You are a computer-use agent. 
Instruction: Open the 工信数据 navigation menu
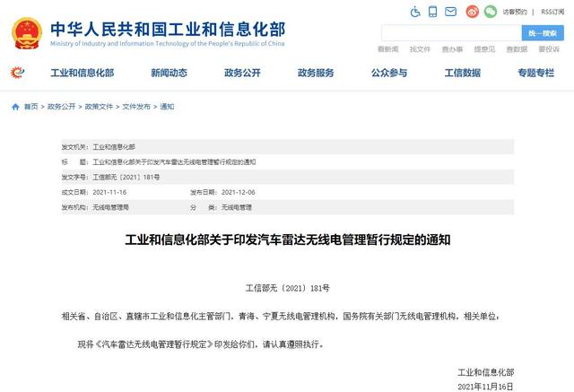click(x=463, y=73)
